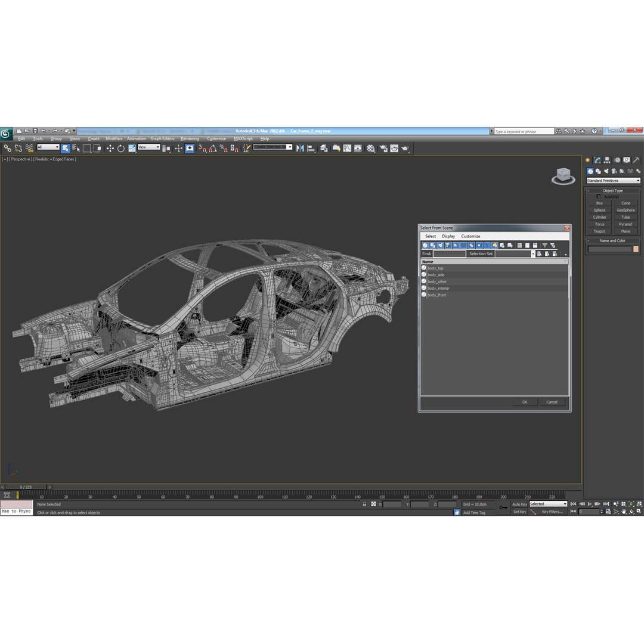Open the MAXScript menu
Screen dimensions: 644x644
pyautogui.click(x=243, y=139)
